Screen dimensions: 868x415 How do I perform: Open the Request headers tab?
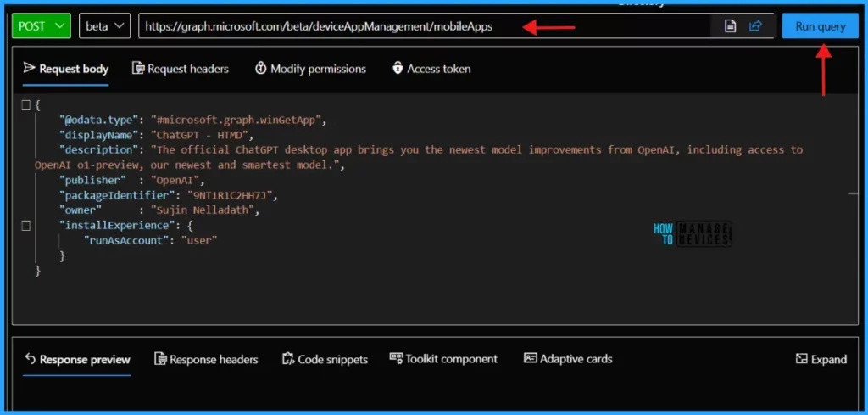(x=181, y=69)
